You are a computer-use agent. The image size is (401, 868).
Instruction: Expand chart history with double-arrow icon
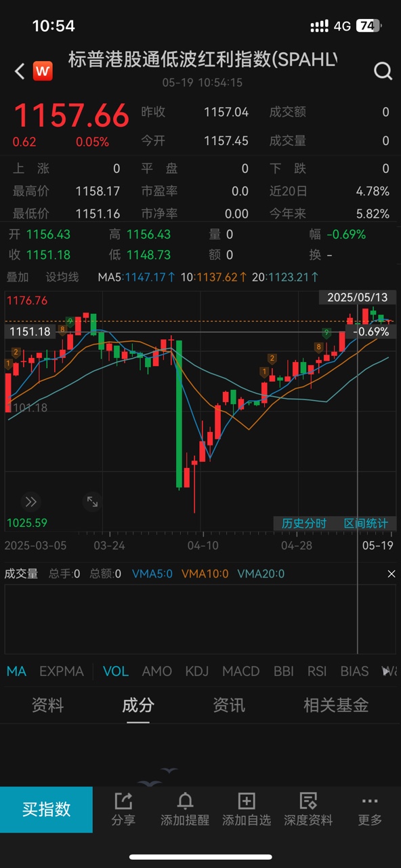(30, 502)
